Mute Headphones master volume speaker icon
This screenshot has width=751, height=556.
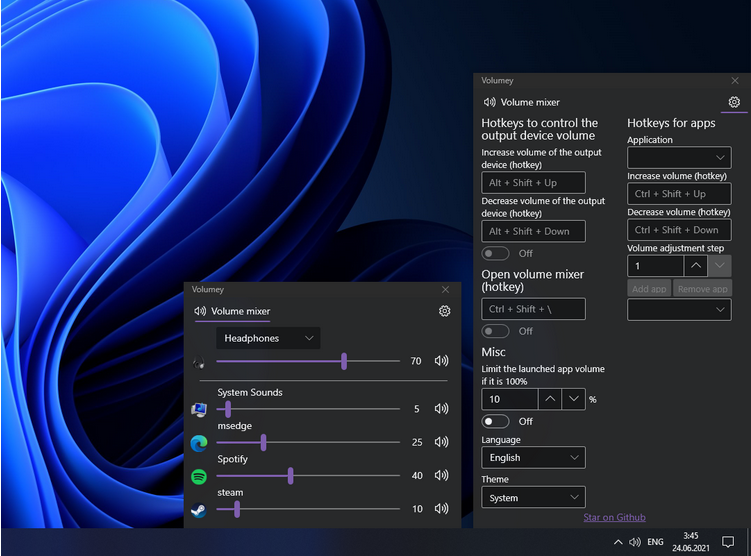(x=441, y=361)
